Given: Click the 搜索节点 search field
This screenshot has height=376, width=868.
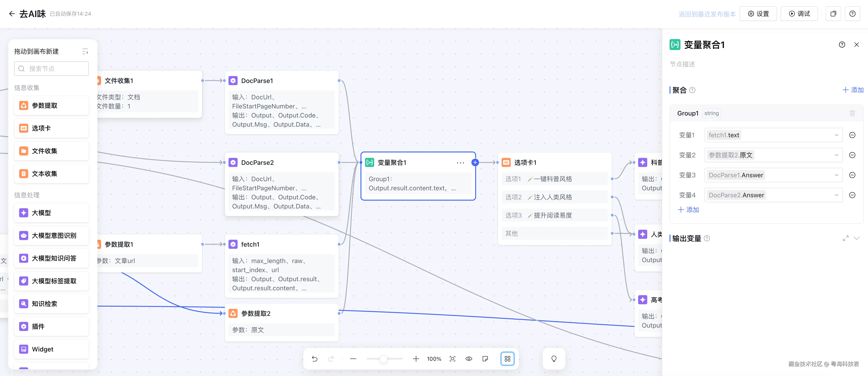Looking at the screenshot, I should coord(52,69).
